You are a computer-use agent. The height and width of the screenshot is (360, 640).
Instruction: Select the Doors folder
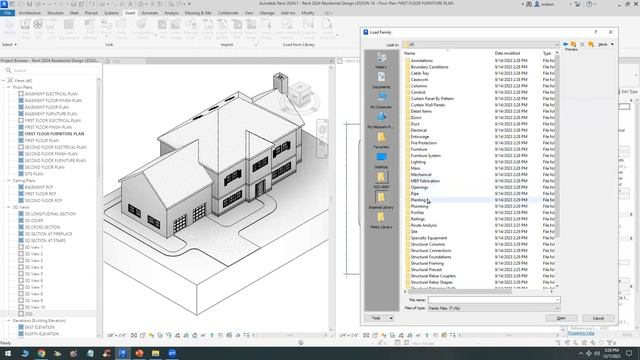point(416,118)
